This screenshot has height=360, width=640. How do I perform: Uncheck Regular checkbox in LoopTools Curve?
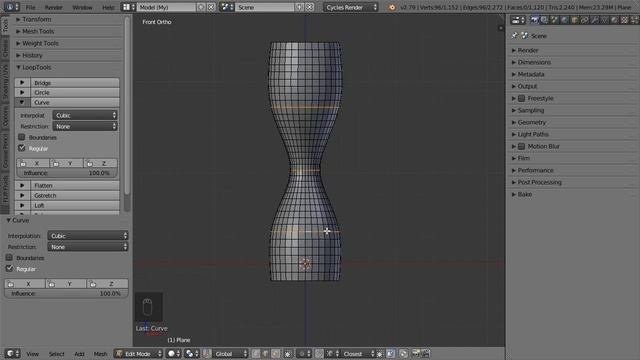point(22,148)
